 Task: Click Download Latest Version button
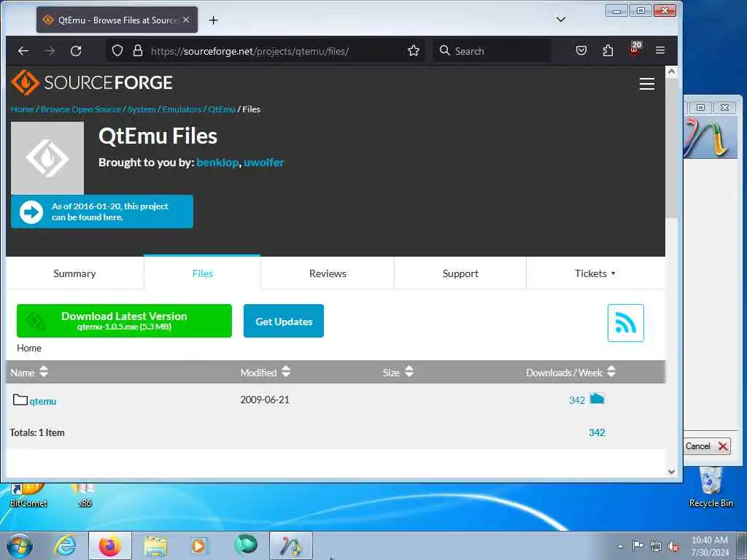[x=124, y=321]
